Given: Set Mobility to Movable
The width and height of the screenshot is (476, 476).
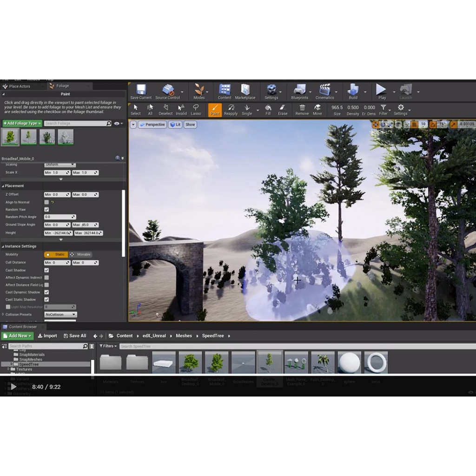Looking at the screenshot, I should pyautogui.click(x=80, y=254).
